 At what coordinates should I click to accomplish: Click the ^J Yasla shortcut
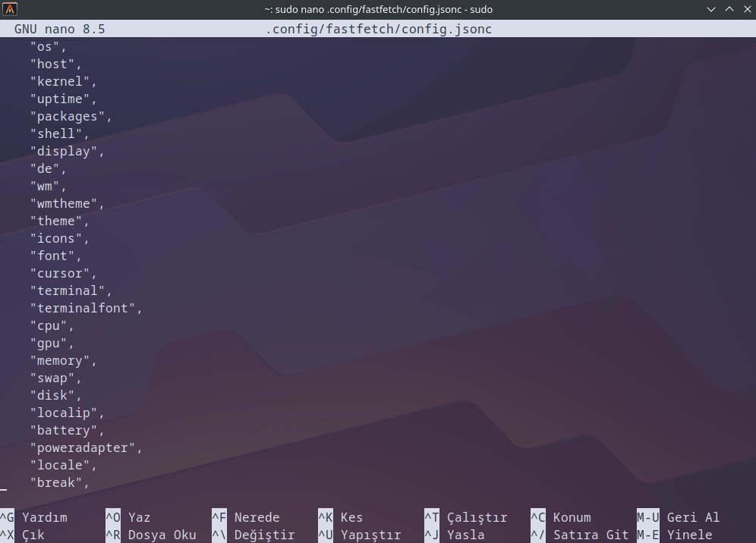(455, 535)
